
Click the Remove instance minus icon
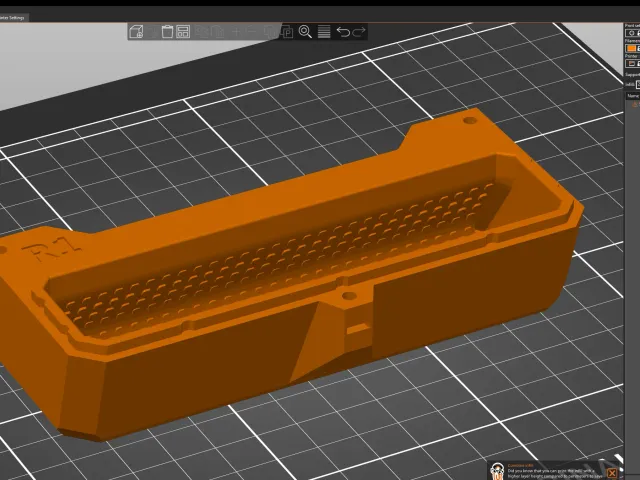[252, 32]
